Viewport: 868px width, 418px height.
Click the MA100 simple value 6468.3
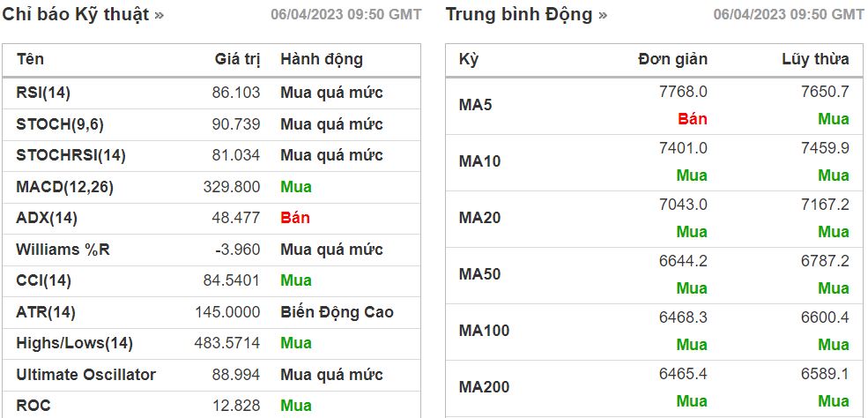[x=683, y=317]
